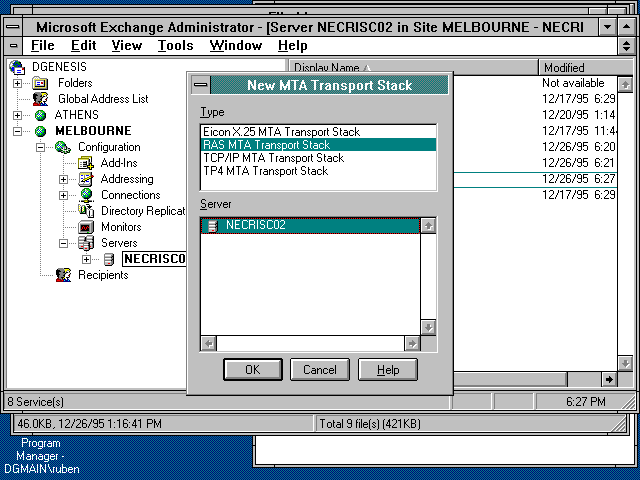Expand the Addressing node
640x480 pixels.
click(63, 179)
